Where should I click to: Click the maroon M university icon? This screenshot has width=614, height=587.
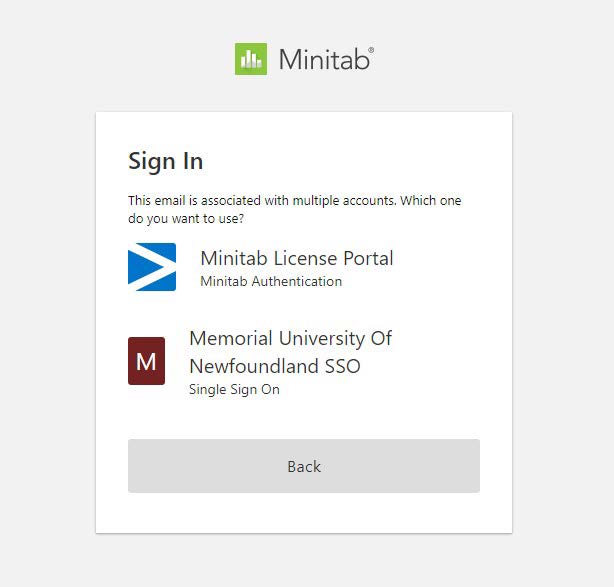point(146,361)
